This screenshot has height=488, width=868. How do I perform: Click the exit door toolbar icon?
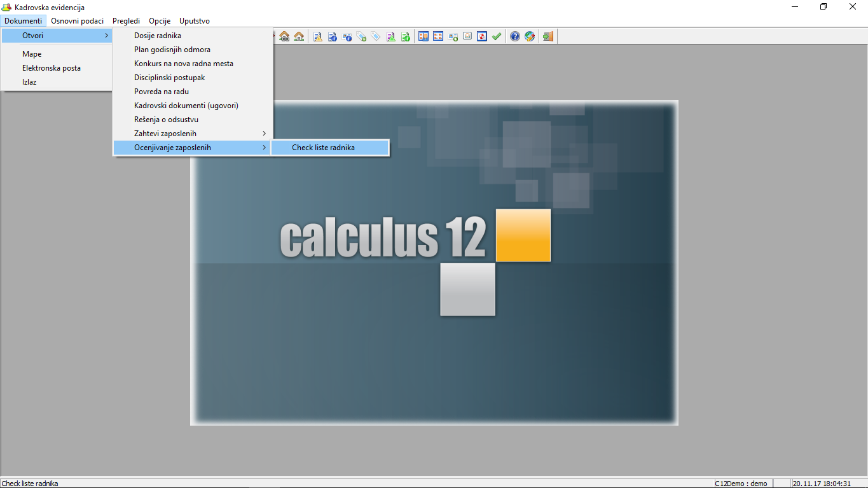click(548, 36)
